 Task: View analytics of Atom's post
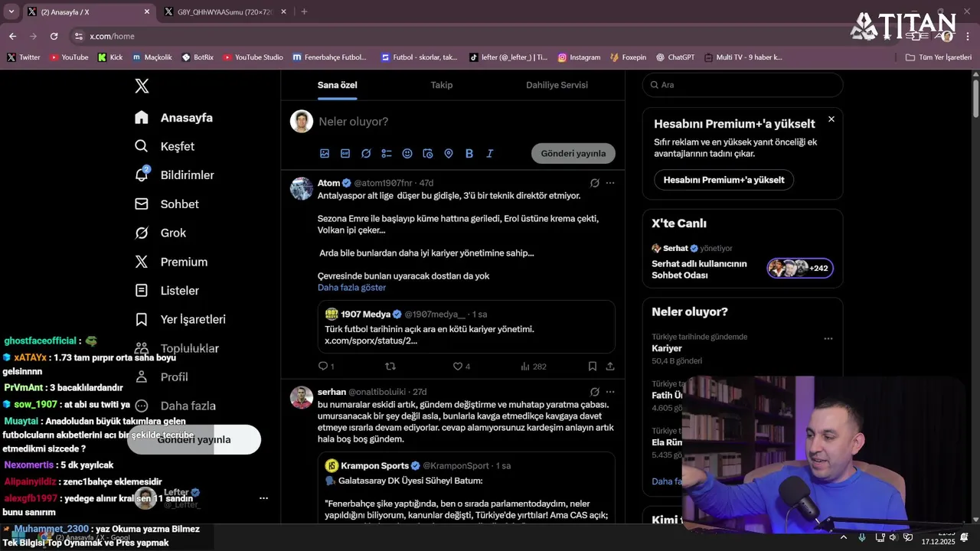(533, 367)
